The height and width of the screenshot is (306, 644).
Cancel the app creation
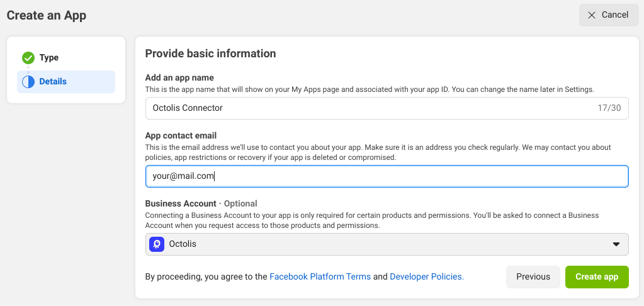(x=609, y=15)
